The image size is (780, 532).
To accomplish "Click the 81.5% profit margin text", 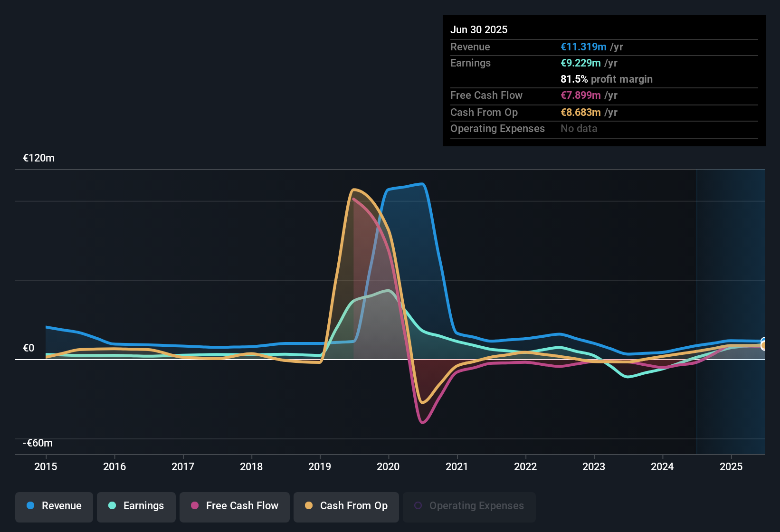I will [607, 79].
